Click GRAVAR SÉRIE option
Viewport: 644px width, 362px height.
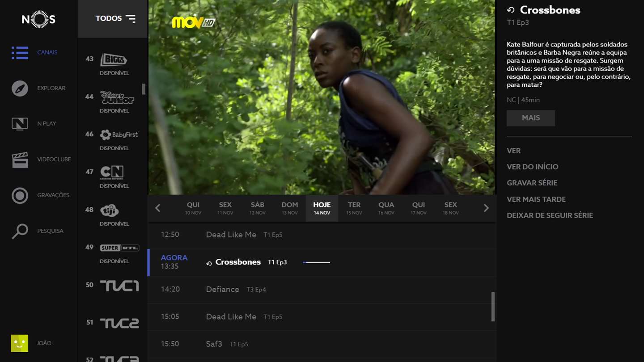point(532,183)
